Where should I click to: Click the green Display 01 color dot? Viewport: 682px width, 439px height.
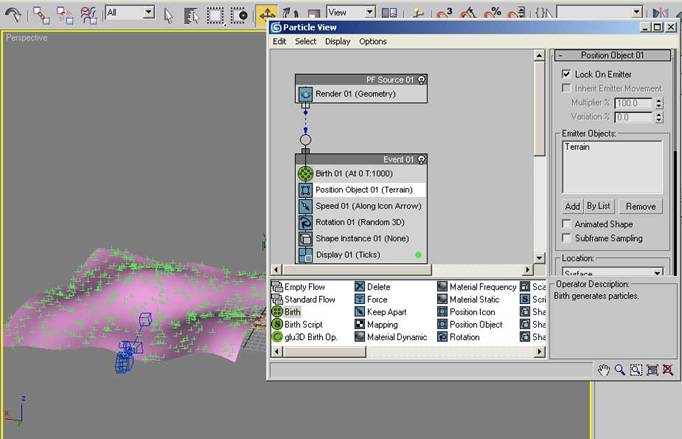click(x=419, y=255)
